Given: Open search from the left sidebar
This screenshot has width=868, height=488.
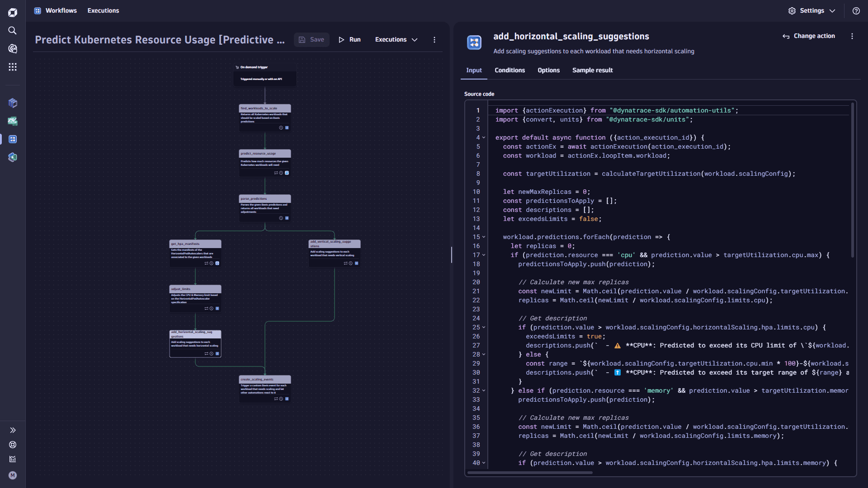Looking at the screenshot, I should pos(13,30).
